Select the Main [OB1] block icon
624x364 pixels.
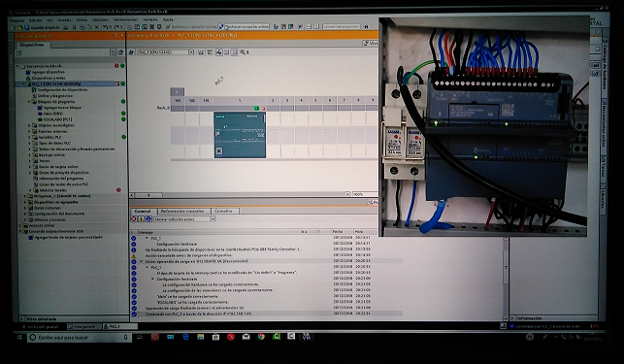[40, 114]
